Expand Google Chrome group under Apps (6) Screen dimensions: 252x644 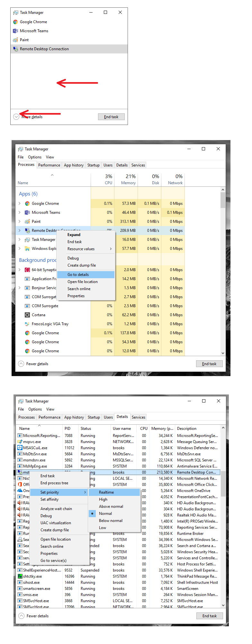[x=20, y=204]
